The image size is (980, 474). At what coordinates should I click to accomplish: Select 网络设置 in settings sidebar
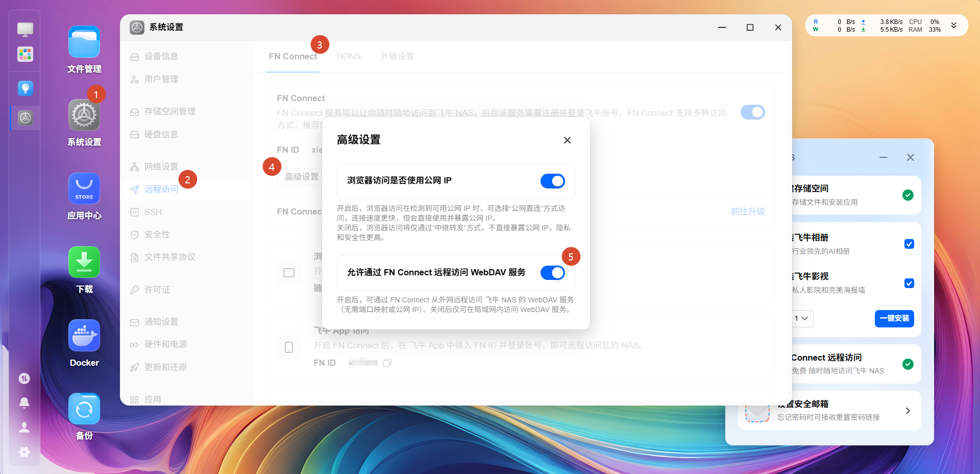(x=187, y=167)
